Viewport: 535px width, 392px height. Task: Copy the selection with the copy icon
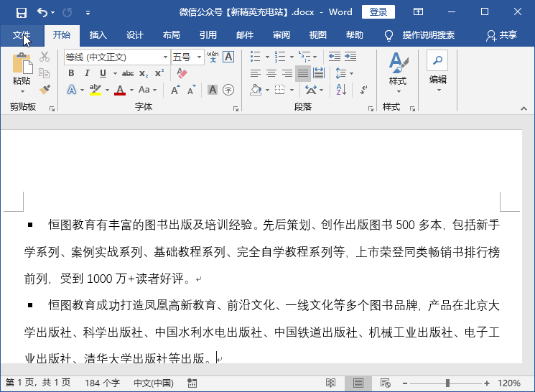[x=45, y=73]
